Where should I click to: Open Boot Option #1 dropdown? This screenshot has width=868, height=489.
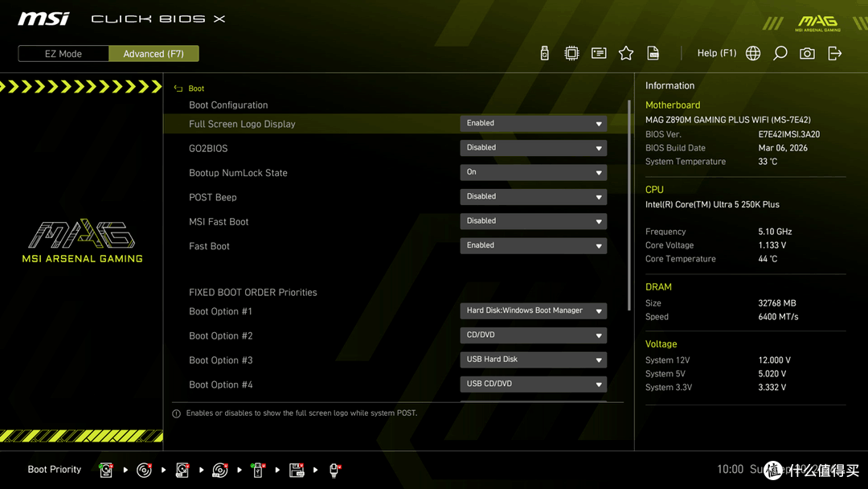click(533, 310)
